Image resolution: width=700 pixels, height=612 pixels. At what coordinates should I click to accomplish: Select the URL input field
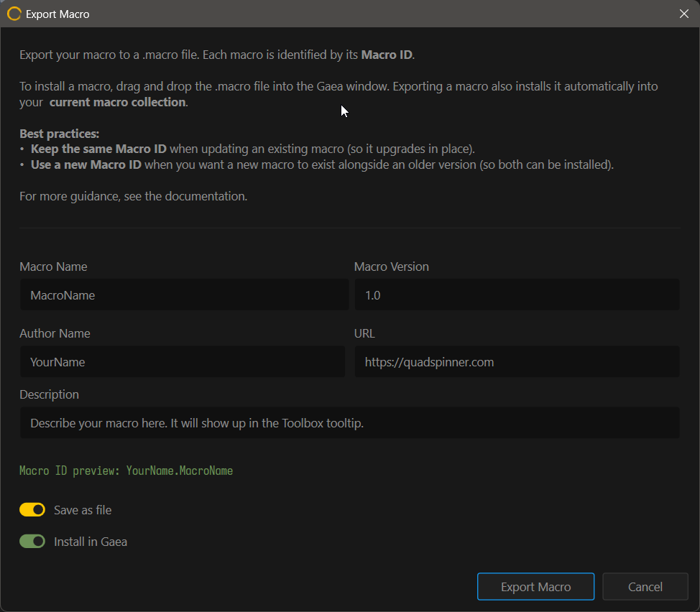click(517, 362)
